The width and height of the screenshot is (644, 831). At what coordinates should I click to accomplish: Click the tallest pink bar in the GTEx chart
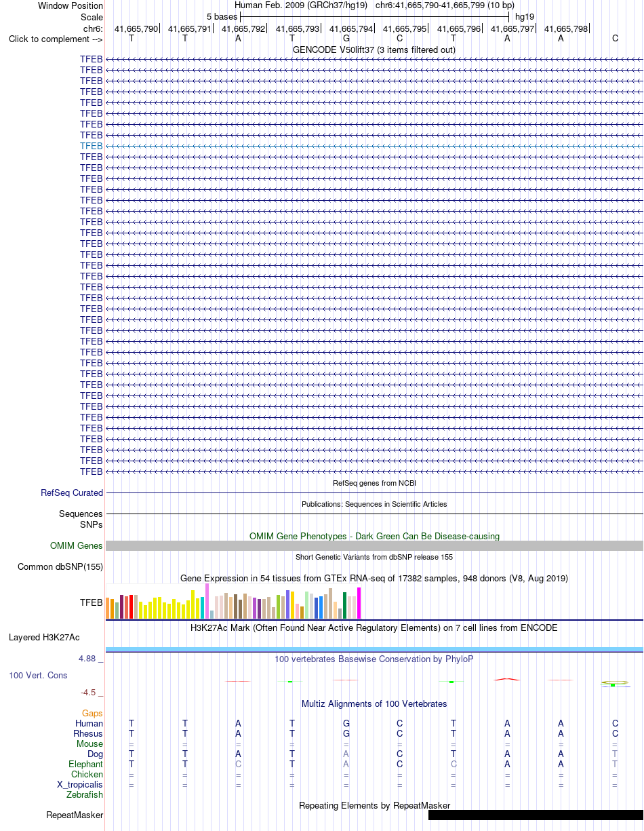(207, 601)
